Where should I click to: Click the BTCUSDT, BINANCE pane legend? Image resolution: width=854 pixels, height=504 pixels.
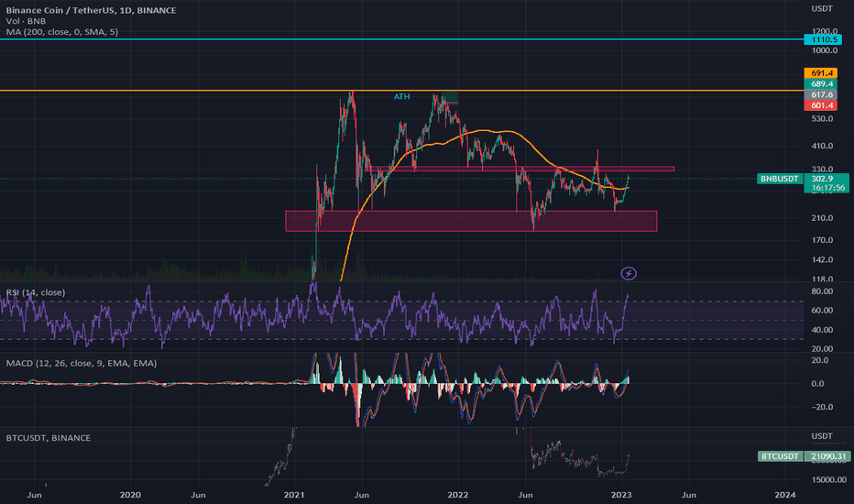click(48, 437)
